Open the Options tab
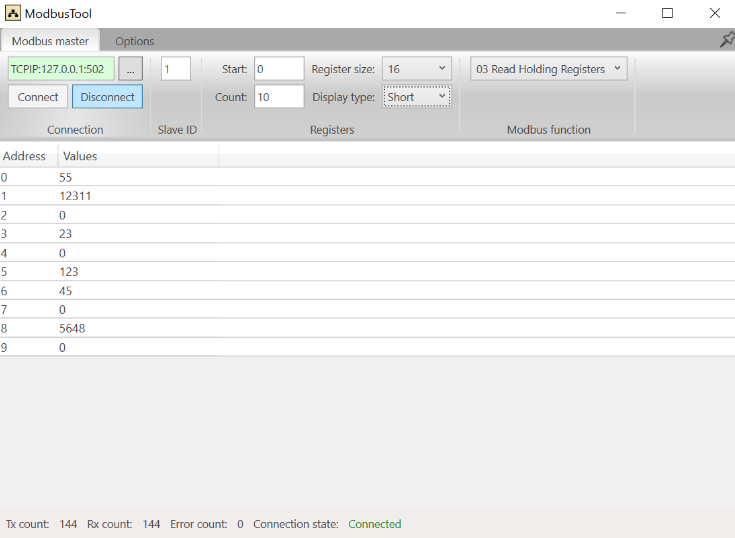 click(x=135, y=41)
